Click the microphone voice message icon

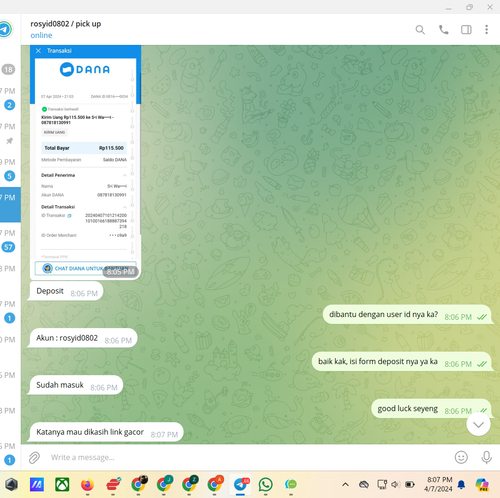coord(486,457)
